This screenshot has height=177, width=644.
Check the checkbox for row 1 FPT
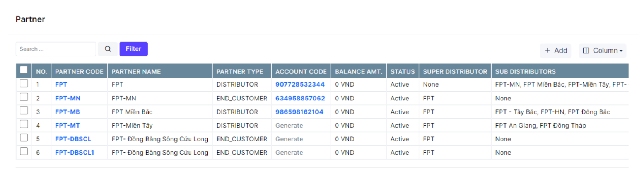[24, 83]
